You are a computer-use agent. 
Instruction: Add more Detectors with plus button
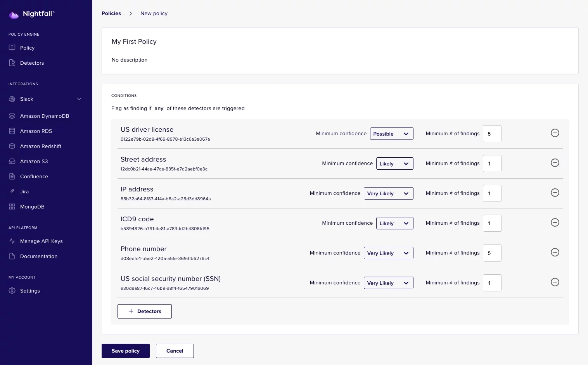144,311
